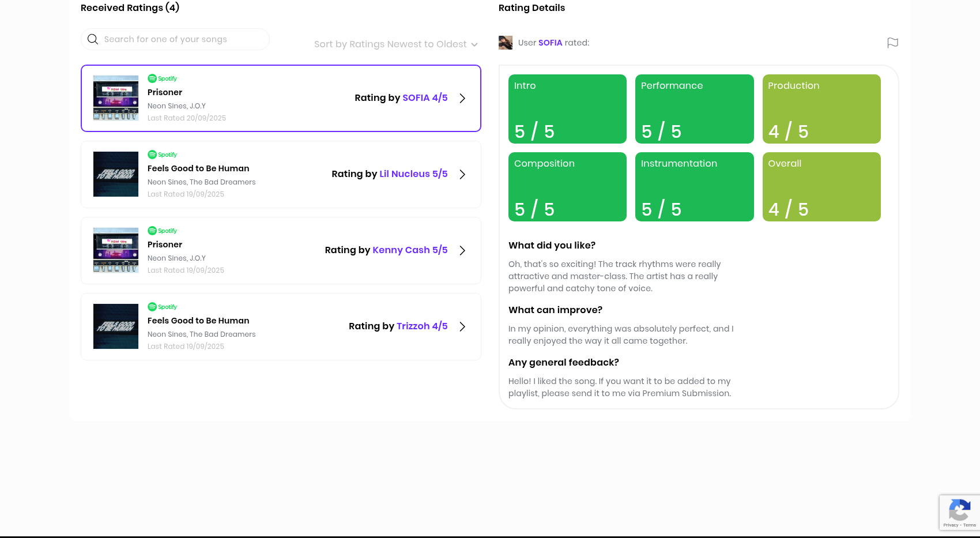The height and width of the screenshot is (538, 980).
Task: Click the Prisoner album cover thumbnail
Action: tap(116, 98)
